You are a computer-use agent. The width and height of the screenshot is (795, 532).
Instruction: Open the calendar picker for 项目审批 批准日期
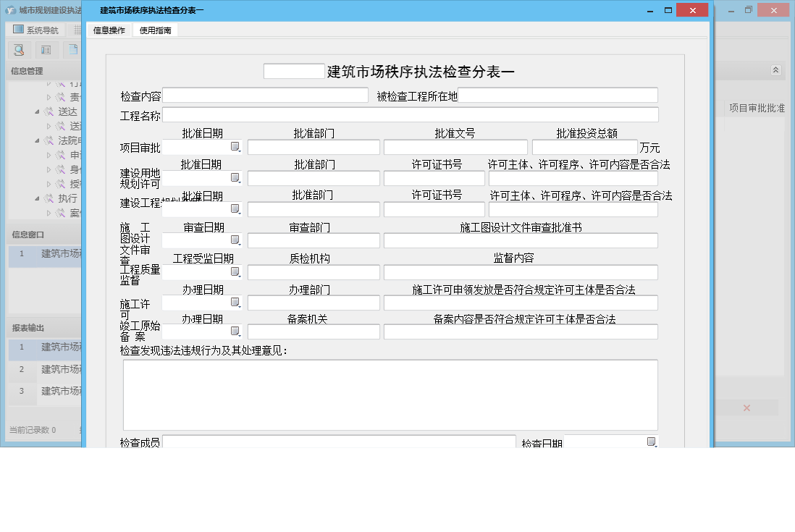coord(236,147)
